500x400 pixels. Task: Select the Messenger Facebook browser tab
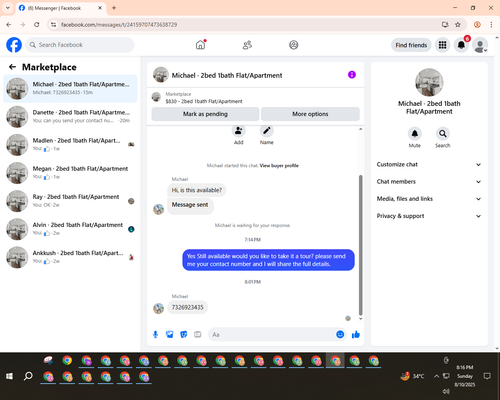point(60,8)
